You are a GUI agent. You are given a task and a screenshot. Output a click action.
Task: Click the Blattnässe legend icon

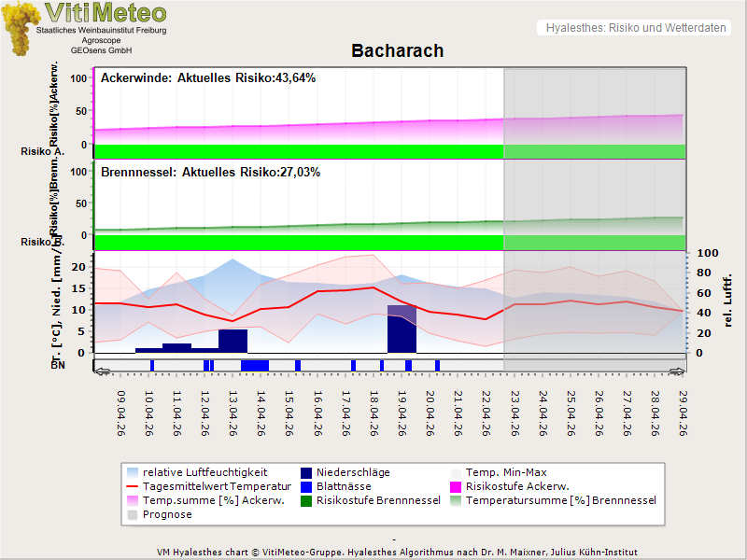(x=305, y=486)
